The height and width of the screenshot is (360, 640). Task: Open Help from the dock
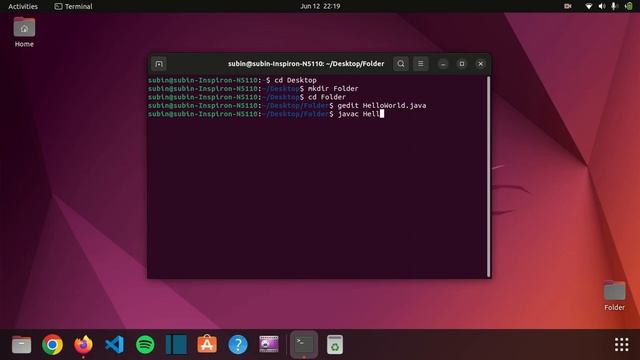click(238, 345)
